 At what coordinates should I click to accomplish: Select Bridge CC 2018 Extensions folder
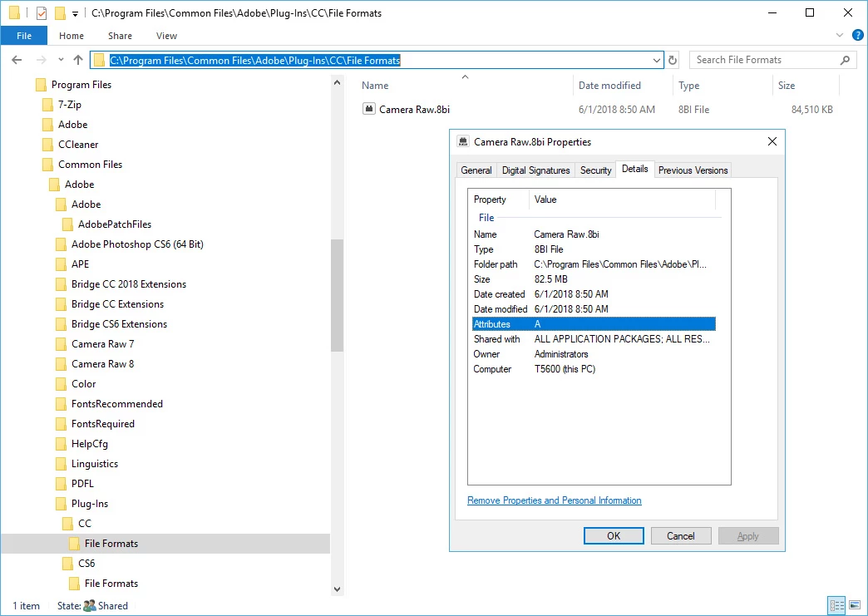[x=128, y=284]
